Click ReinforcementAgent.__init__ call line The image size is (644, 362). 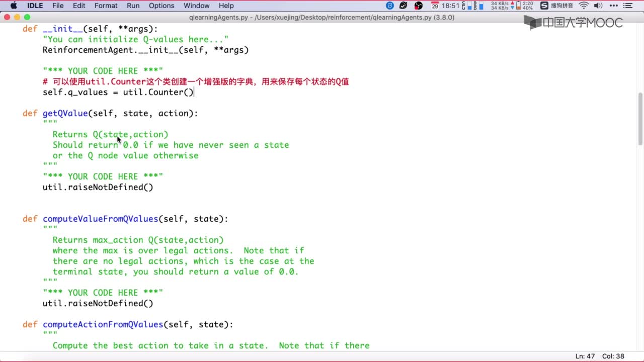145,50
